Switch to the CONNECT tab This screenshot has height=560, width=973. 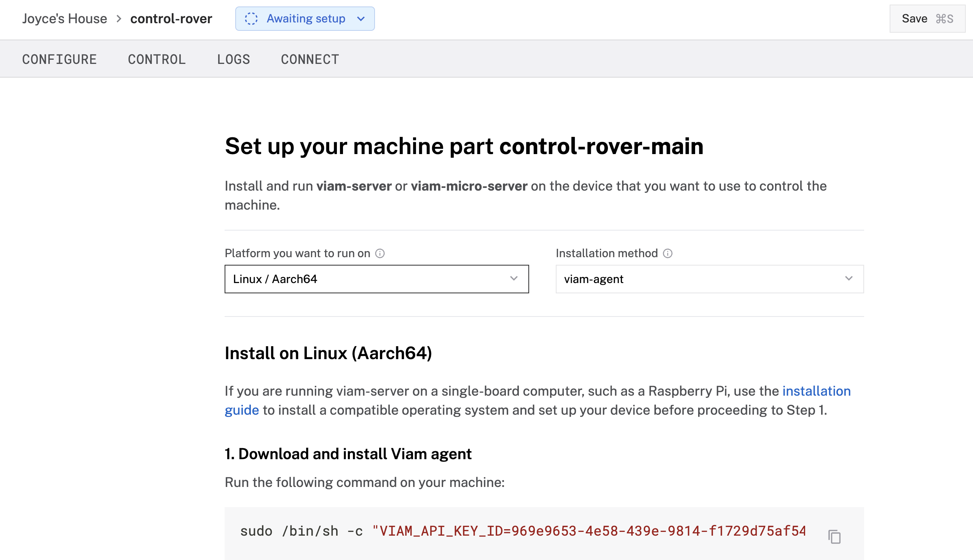coord(310,59)
